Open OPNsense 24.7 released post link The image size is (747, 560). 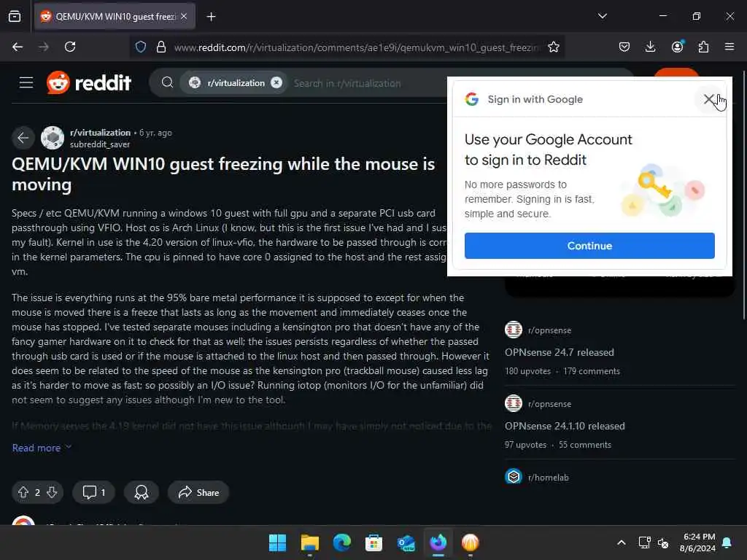[560, 352]
